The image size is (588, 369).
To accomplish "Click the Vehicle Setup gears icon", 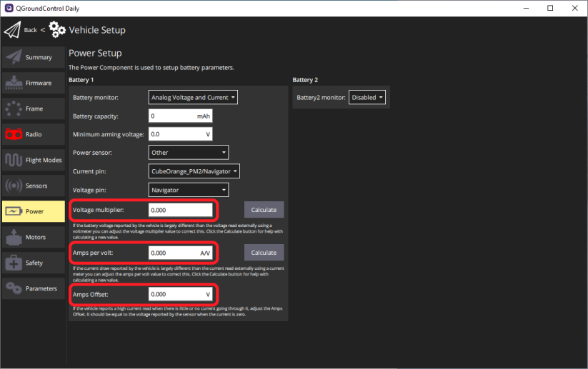I will pyautogui.click(x=57, y=30).
